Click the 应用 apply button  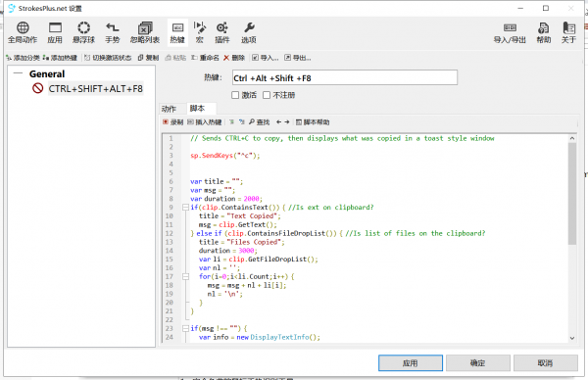click(411, 362)
